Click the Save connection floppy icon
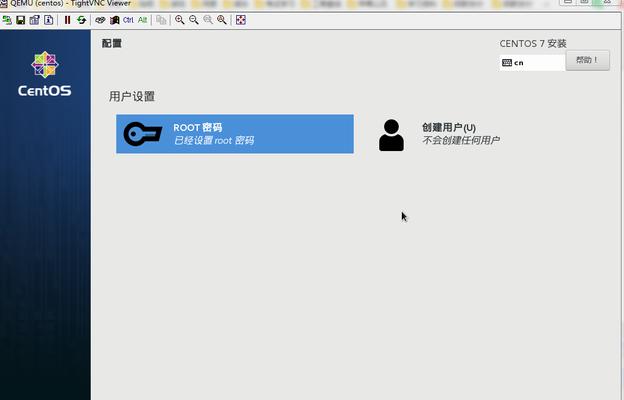This screenshot has width=624, height=400. [x=21, y=20]
